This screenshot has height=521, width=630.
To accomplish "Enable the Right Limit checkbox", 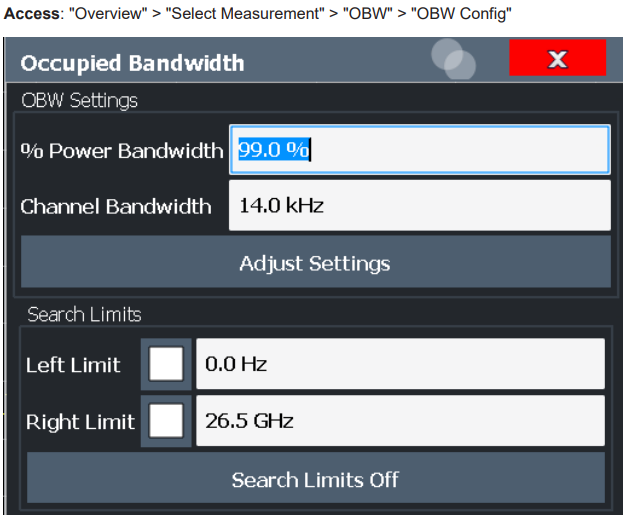I will point(166,421).
